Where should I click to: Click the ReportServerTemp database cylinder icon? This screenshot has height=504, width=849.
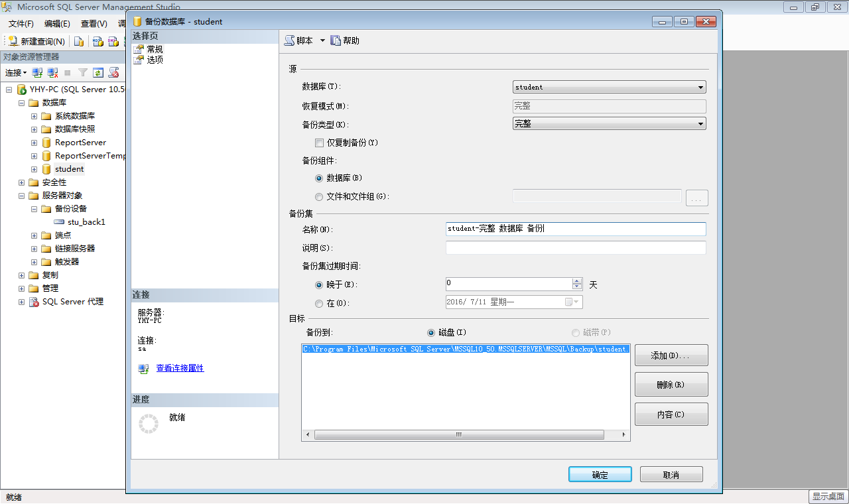pyautogui.click(x=46, y=156)
